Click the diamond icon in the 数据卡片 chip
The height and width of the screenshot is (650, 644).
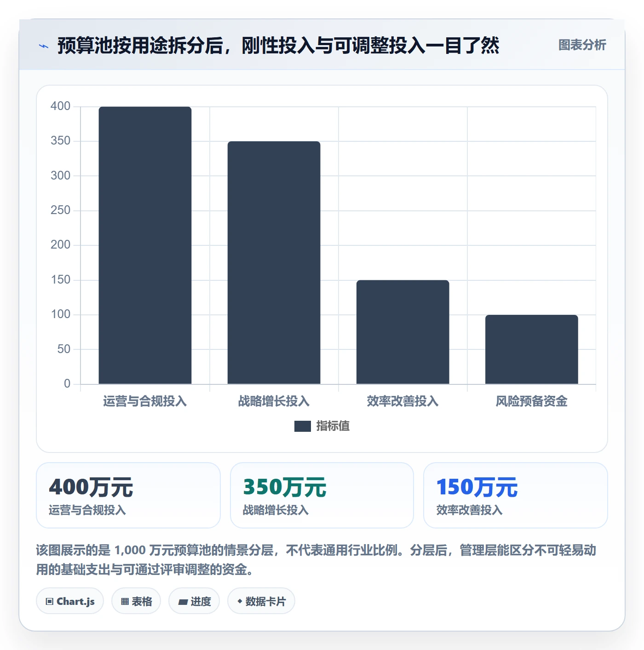[240, 601]
